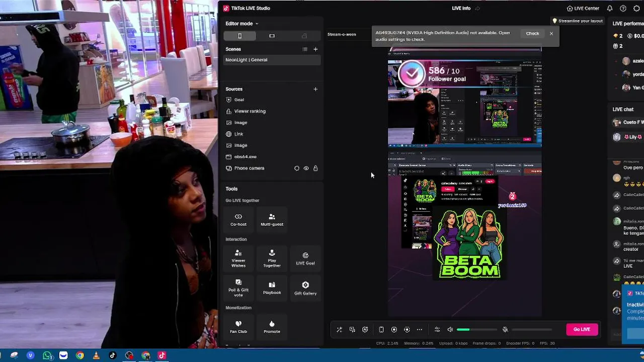Select the NeonLight | General scene
644x362 pixels.
click(x=272, y=60)
